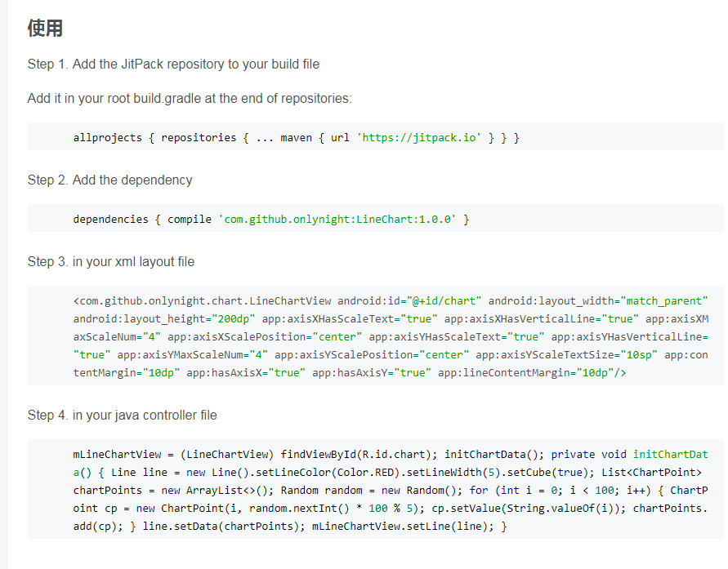Click the 'private void' keywords in Java code
The height and width of the screenshot is (569, 728).
coord(589,455)
